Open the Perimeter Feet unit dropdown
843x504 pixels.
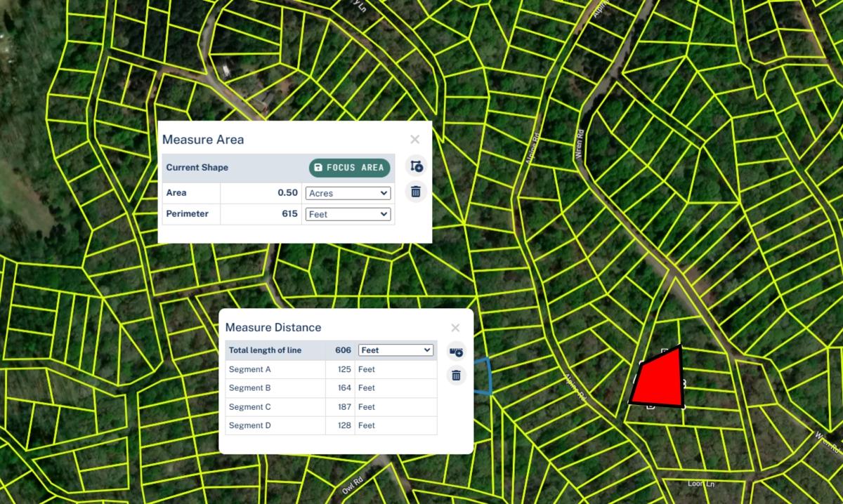(x=348, y=214)
